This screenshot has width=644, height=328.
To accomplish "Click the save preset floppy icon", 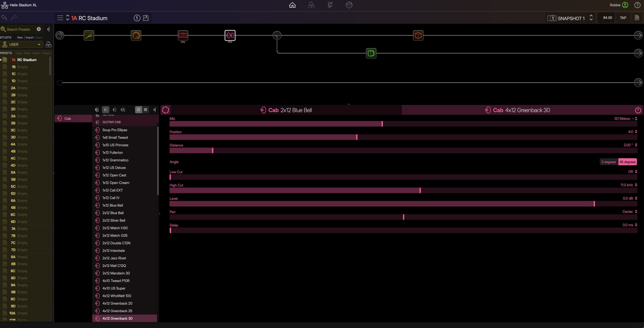I will point(146,18).
